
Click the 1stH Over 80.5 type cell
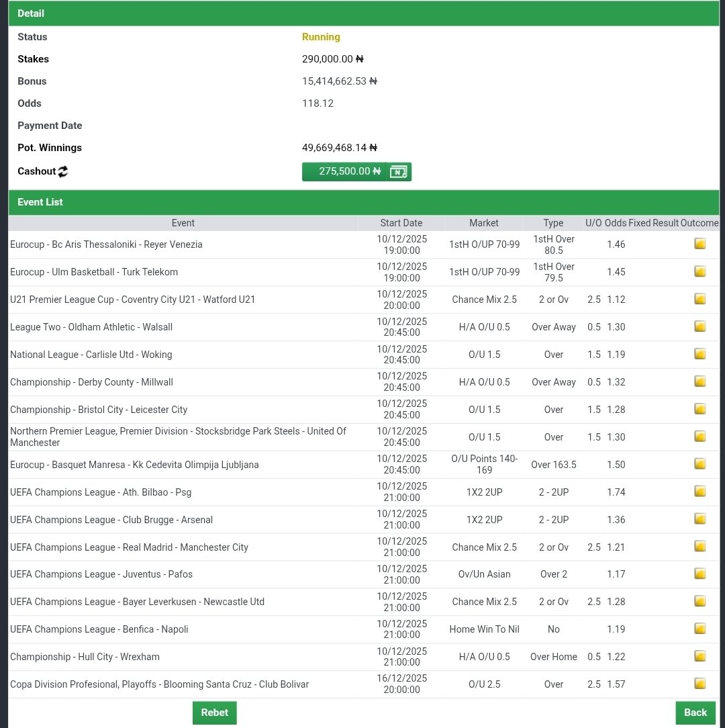pyautogui.click(x=553, y=244)
